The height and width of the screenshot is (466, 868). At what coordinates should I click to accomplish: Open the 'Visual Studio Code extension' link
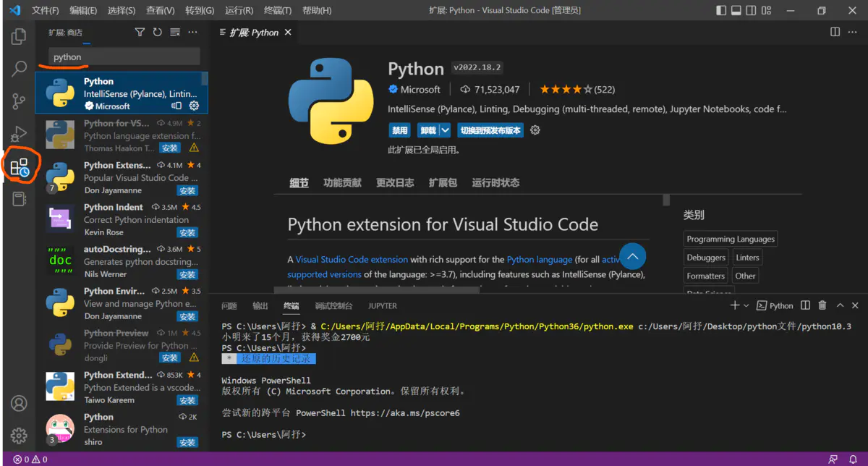click(352, 259)
